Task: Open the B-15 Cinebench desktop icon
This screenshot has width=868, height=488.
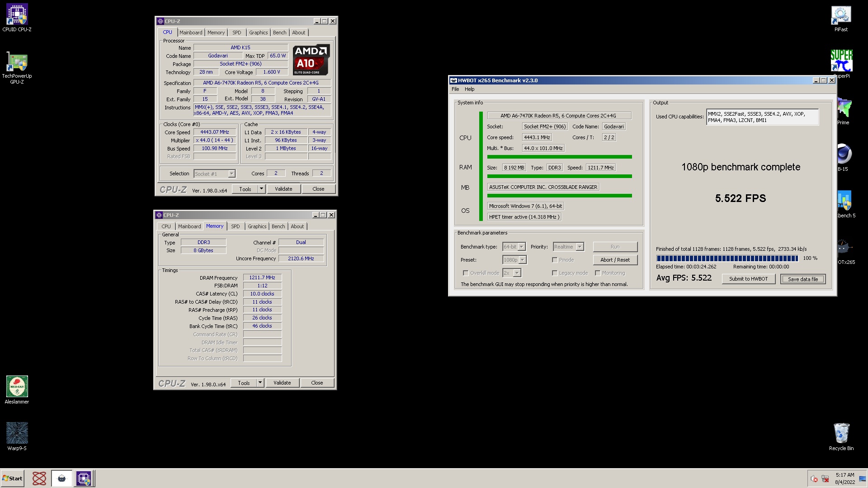Action: [844, 157]
